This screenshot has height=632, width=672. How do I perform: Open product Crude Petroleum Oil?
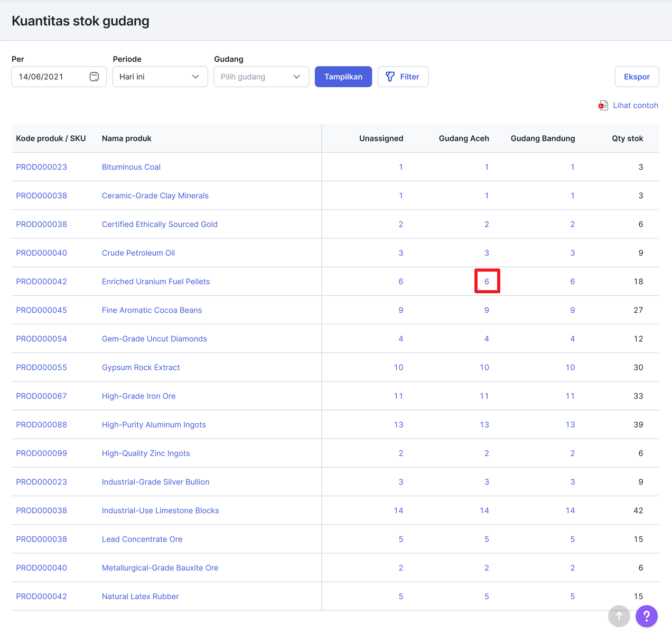tap(138, 253)
